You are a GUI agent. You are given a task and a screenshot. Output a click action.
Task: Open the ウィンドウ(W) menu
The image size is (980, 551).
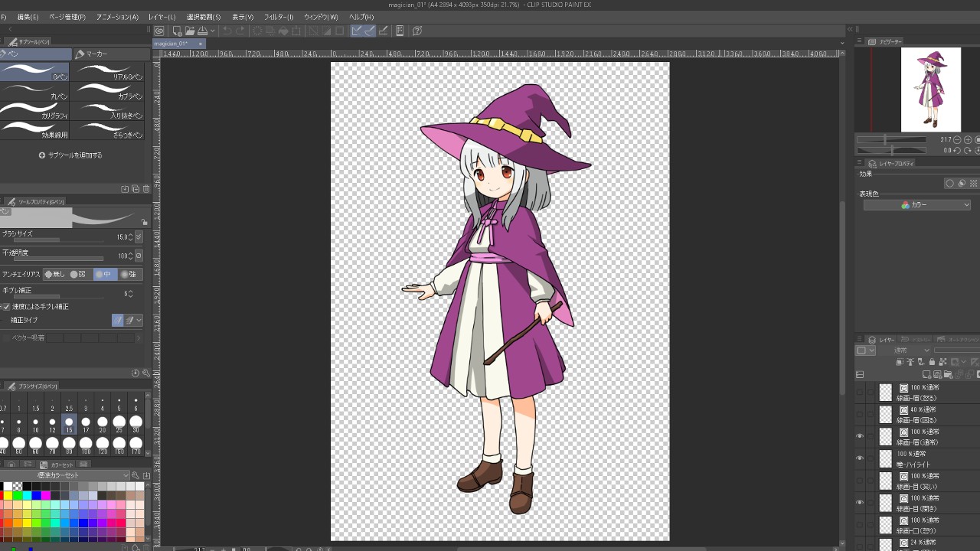(x=321, y=17)
